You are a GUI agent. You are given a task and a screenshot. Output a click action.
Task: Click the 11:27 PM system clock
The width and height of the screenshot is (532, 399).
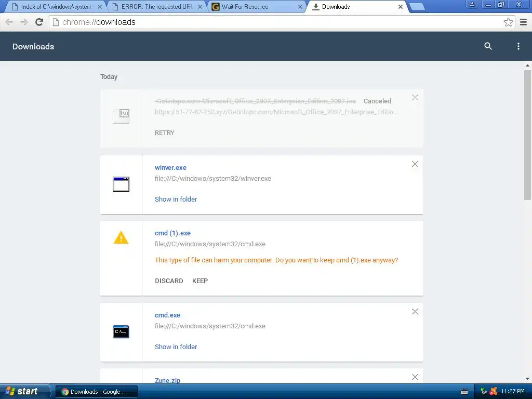point(513,392)
